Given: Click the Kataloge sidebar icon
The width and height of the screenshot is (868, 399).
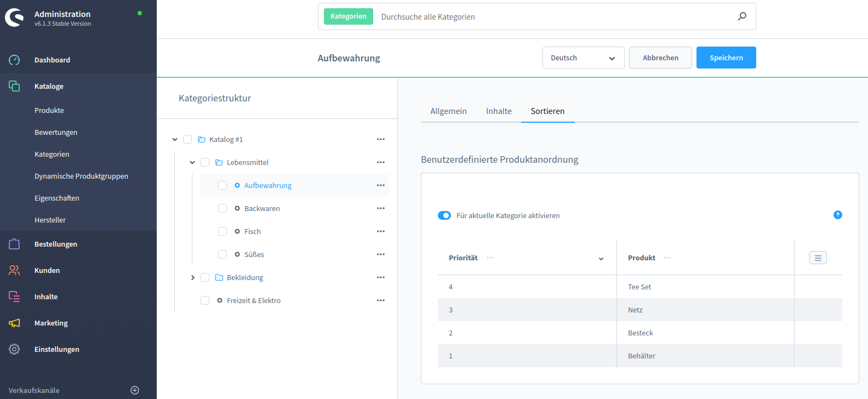Looking at the screenshot, I should click(14, 86).
